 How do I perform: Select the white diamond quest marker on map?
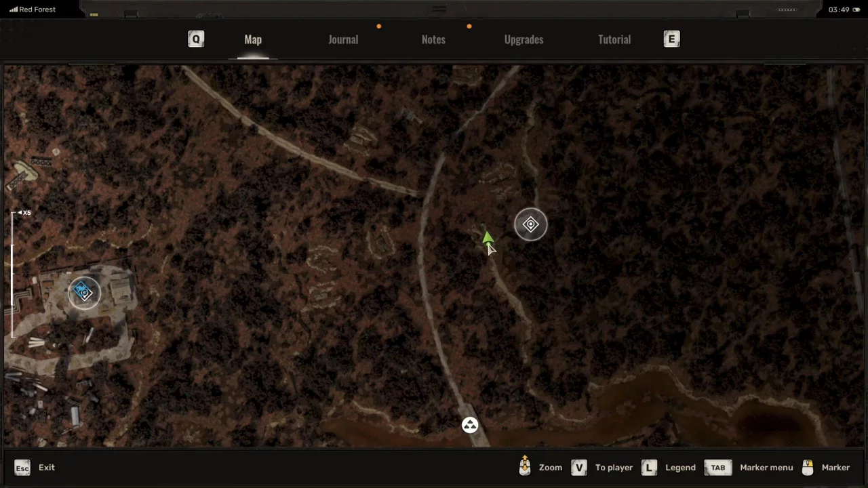(x=530, y=225)
